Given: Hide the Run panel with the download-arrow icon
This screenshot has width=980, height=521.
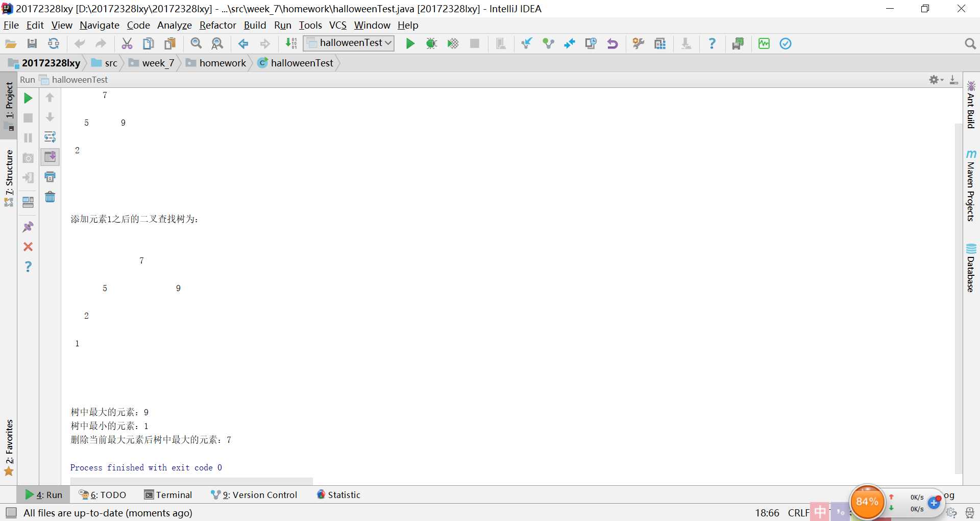Looking at the screenshot, I should tap(953, 80).
